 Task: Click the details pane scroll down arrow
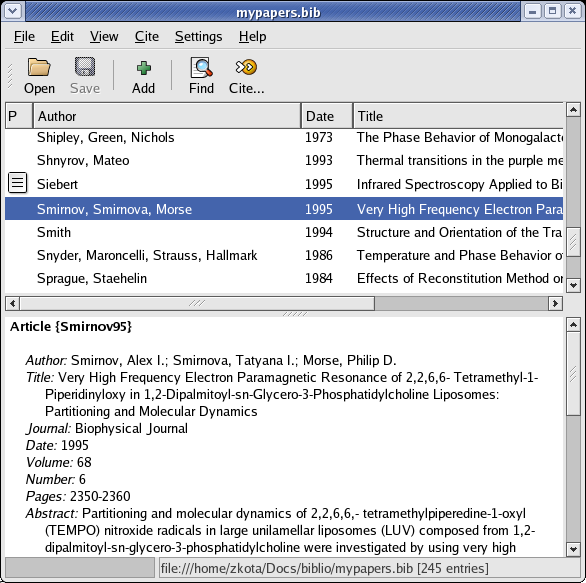click(x=573, y=549)
